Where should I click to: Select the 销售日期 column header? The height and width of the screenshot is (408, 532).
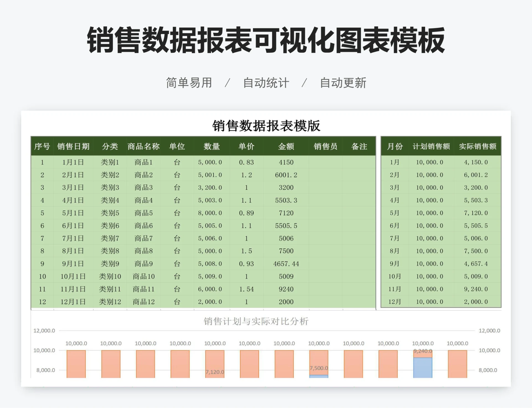click(73, 147)
